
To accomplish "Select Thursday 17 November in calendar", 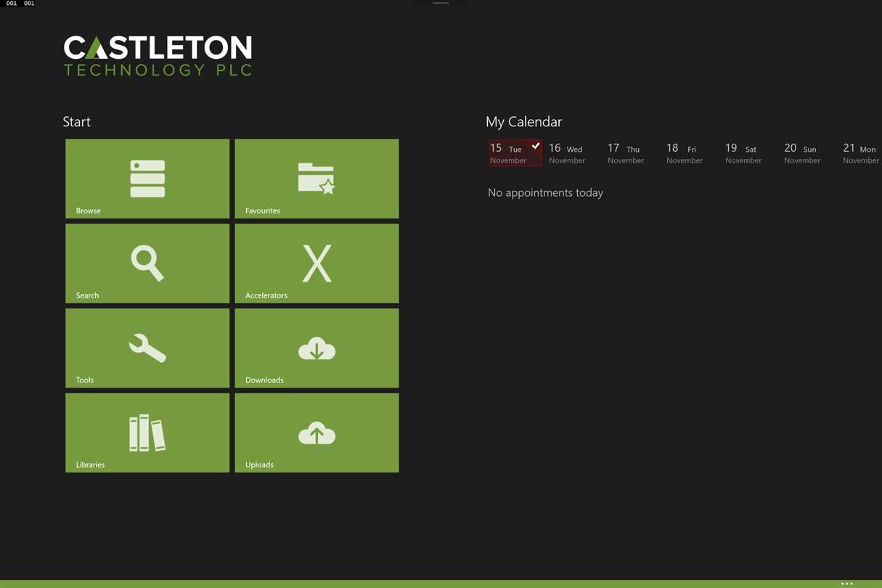I will tap(626, 153).
